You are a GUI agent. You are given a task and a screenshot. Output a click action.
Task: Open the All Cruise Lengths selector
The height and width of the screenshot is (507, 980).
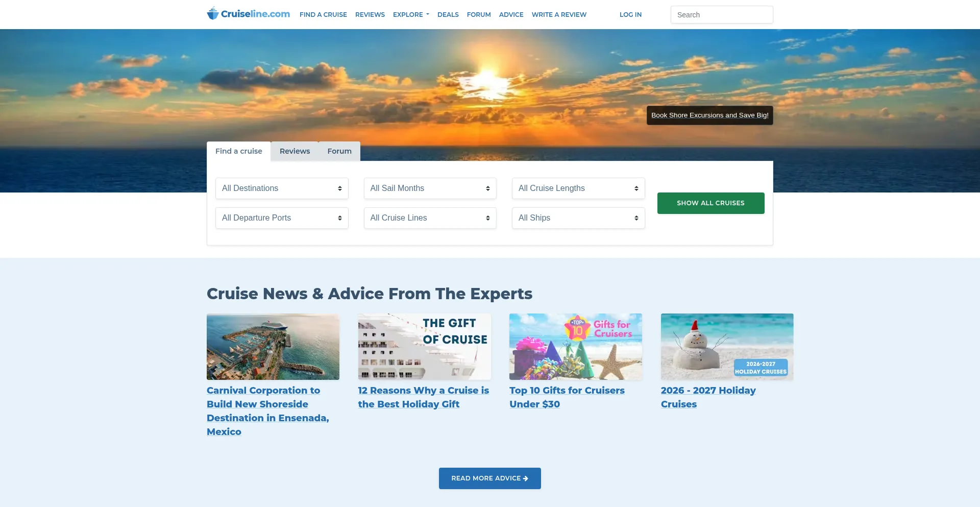(578, 188)
